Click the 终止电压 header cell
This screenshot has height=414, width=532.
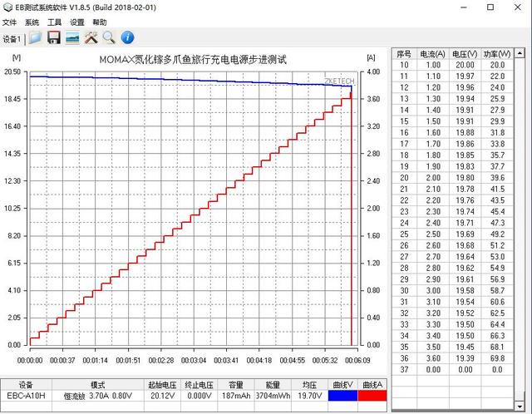pyautogui.click(x=199, y=385)
